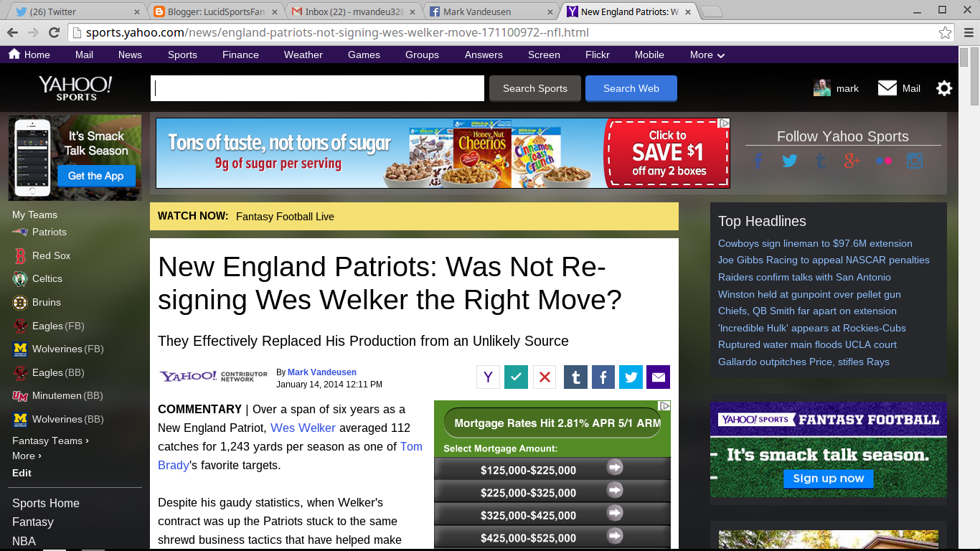Share article via purple Yahoo Y icon

click(x=488, y=377)
